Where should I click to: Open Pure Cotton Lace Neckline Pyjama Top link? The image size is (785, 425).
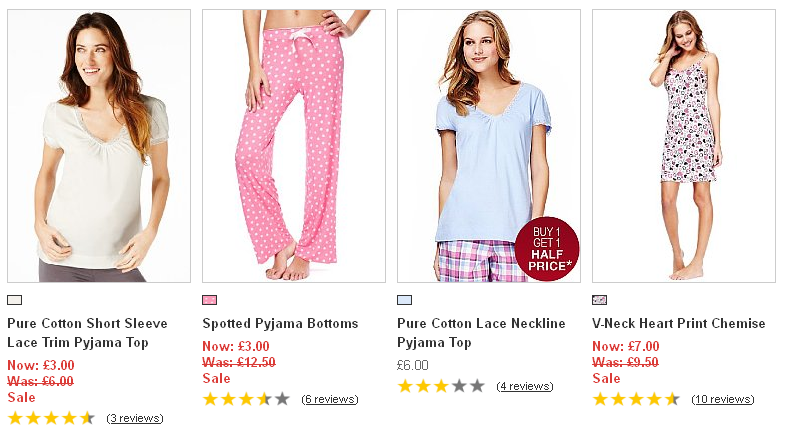point(481,333)
